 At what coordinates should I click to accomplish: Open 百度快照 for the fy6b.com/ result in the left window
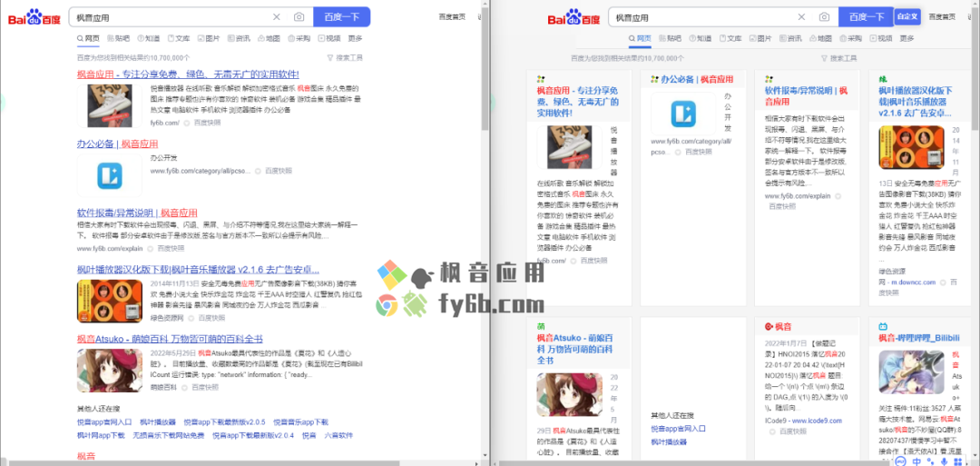pyautogui.click(x=207, y=123)
